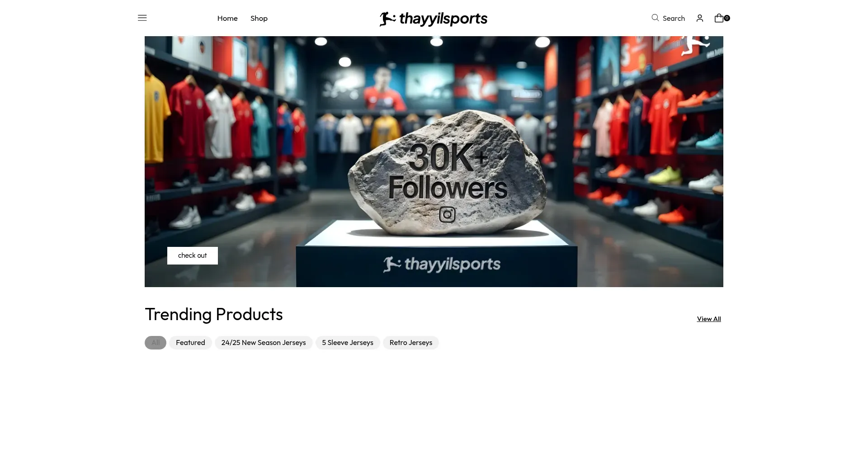Image resolution: width=868 pixels, height=449 pixels.
Task: Open the shopping bag cart icon
Action: point(719,18)
